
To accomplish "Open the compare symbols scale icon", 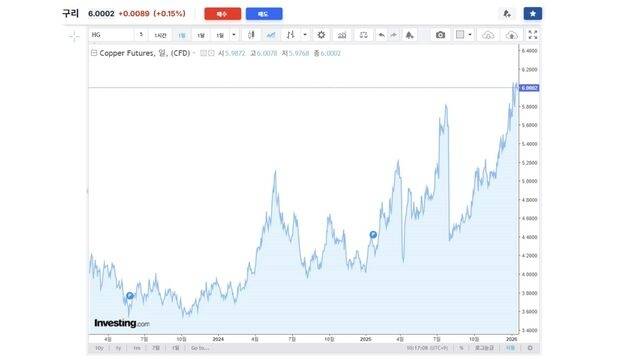I will (363, 35).
